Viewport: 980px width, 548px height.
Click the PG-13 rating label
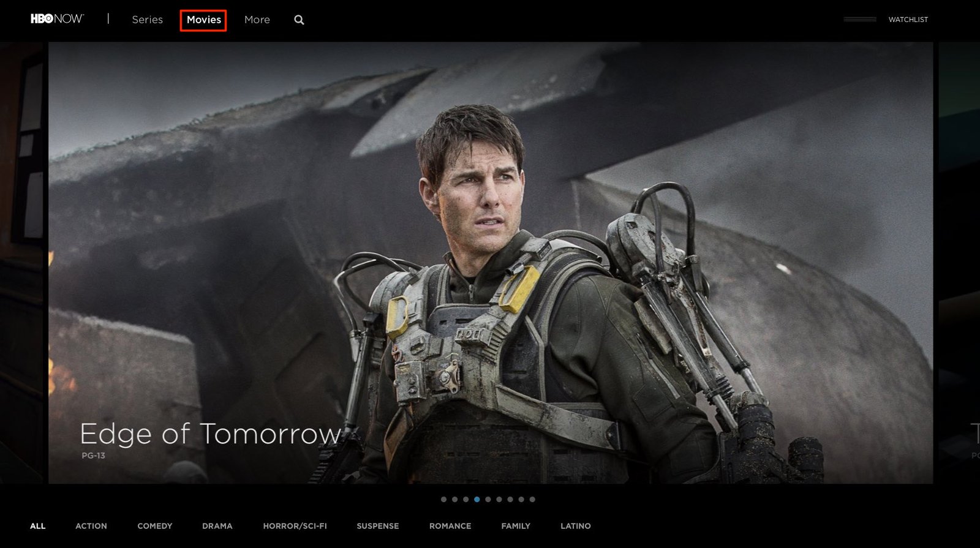click(x=93, y=456)
